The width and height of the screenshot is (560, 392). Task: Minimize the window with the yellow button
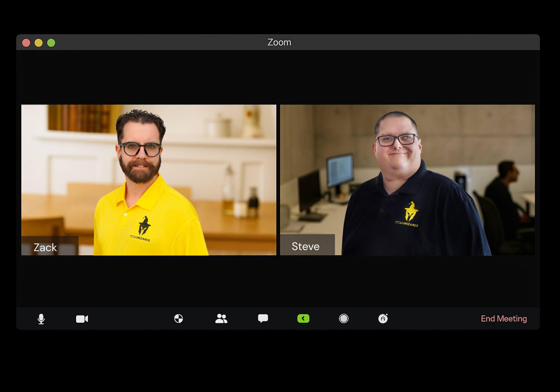[39, 43]
